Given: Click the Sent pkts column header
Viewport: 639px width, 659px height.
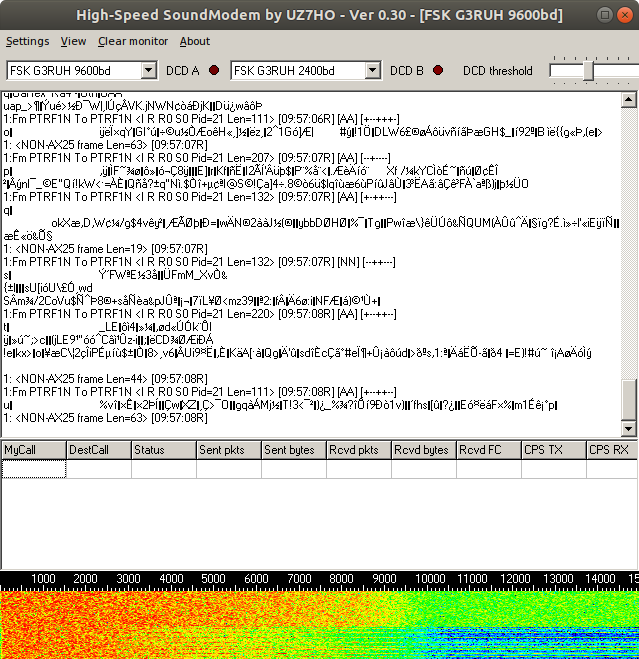Looking at the screenshot, I should coord(228,450).
